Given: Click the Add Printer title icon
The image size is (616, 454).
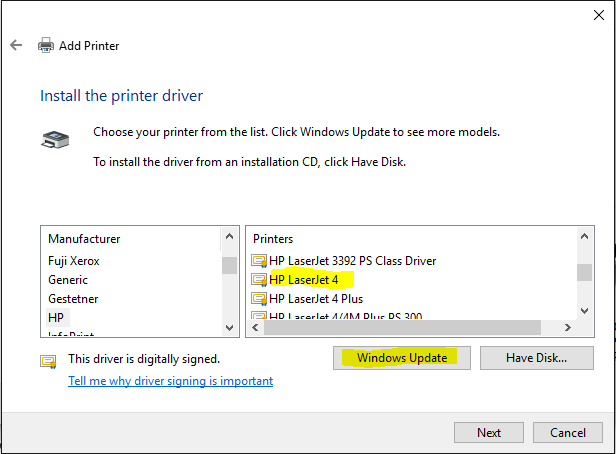Looking at the screenshot, I should tap(46, 45).
